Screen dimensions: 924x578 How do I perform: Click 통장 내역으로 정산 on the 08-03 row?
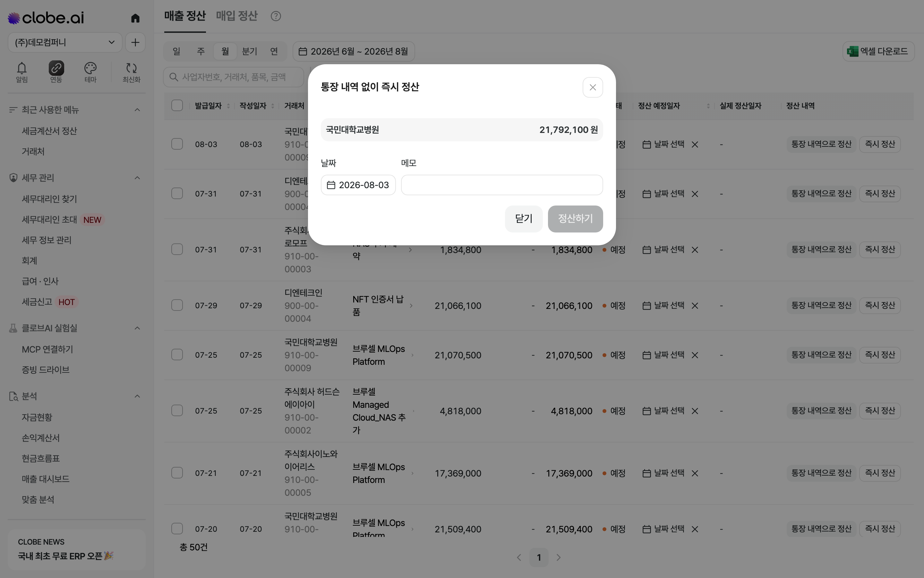[821, 144]
